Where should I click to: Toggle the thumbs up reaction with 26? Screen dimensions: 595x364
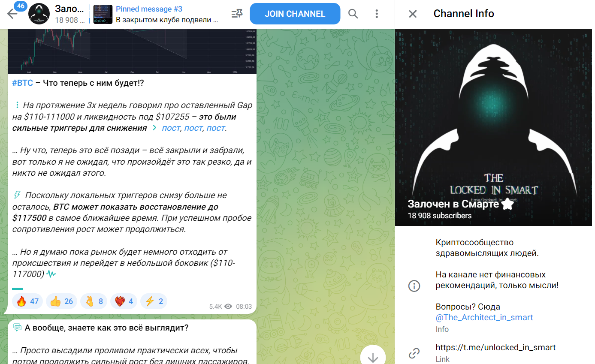tap(61, 301)
